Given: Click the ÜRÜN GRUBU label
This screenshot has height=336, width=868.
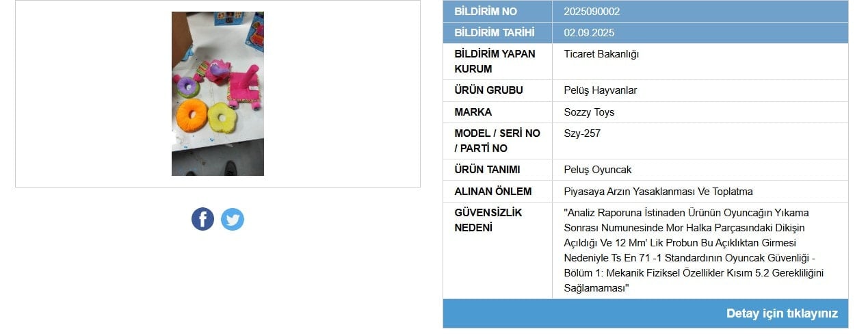Looking at the screenshot, I should 488,90.
